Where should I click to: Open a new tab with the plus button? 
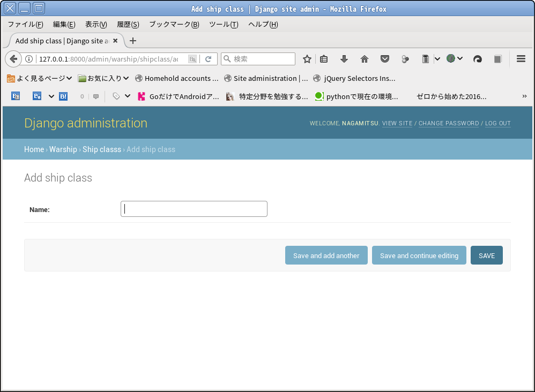pyautogui.click(x=133, y=41)
